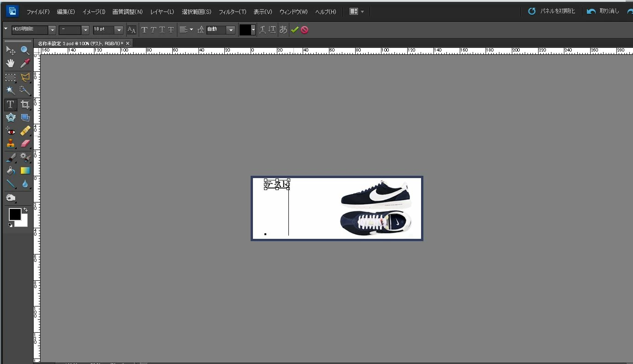Click the Japanese あ text option icon
The width and height of the screenshot is (633, 364).
[283, 30]
